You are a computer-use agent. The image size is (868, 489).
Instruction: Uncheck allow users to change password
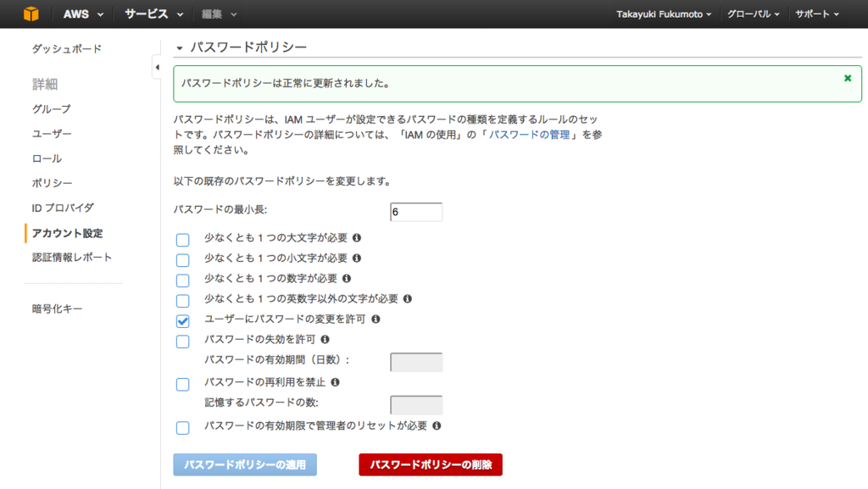tap(183, 321)
